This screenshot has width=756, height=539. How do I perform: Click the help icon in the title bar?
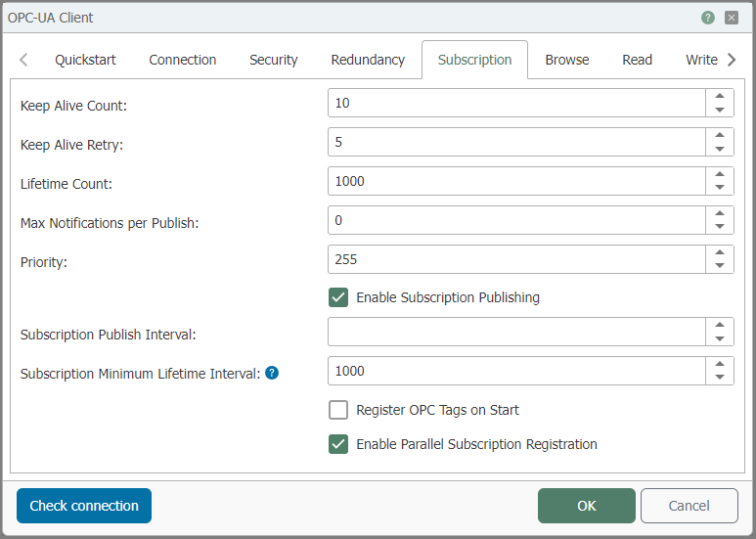tap(708, 18)
